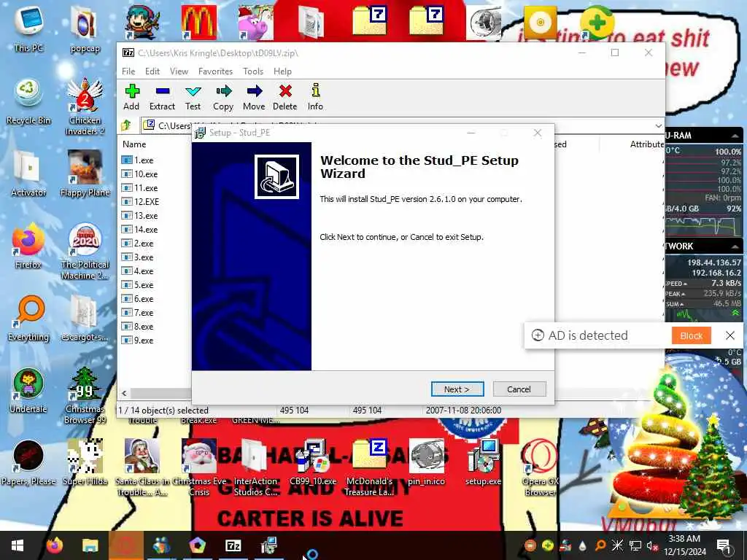Open the notification center in the taskbar
This screenshot has height=560, width=747.
(724, 545)
